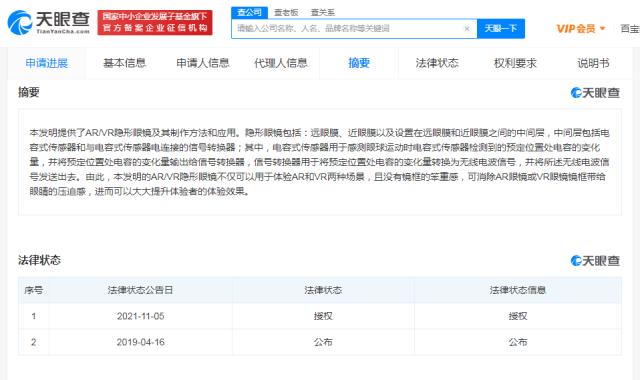
Task: Select the 查关系 search tab
Action: [x=322, y=13]
